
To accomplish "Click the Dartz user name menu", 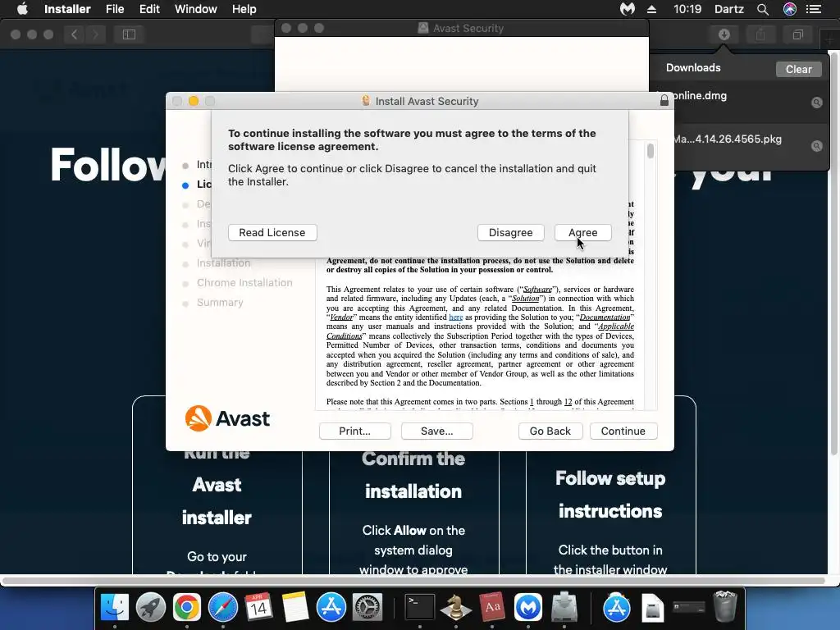I will pos(729,9).
